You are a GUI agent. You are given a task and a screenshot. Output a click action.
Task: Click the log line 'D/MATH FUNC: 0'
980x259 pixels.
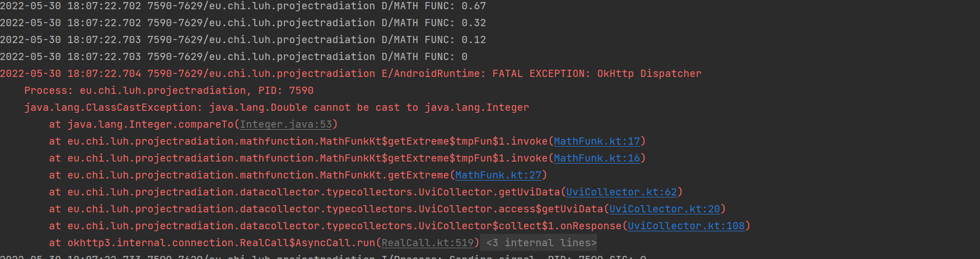234,56
